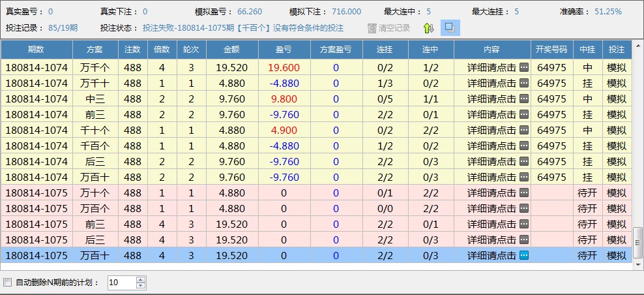Screen dimensions: 644x295
Task: Increase the N期 value with up spinner
Action: pos(141,279)
